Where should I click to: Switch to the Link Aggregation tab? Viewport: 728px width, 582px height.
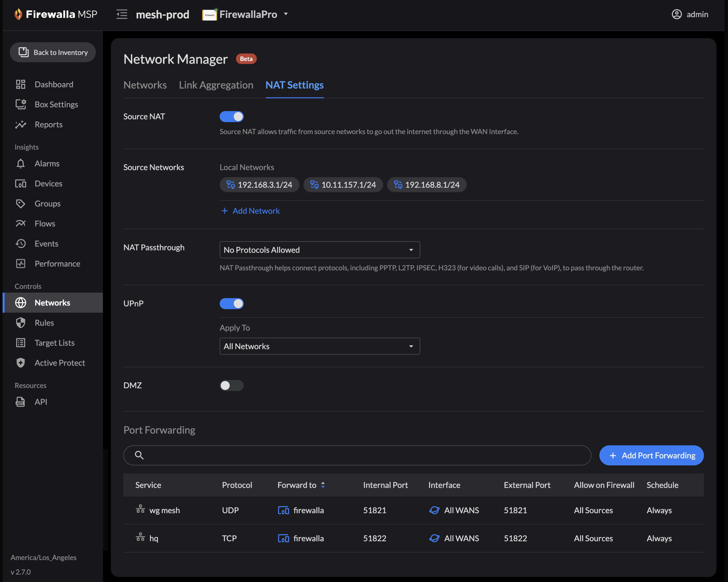(x=216, y=85)
